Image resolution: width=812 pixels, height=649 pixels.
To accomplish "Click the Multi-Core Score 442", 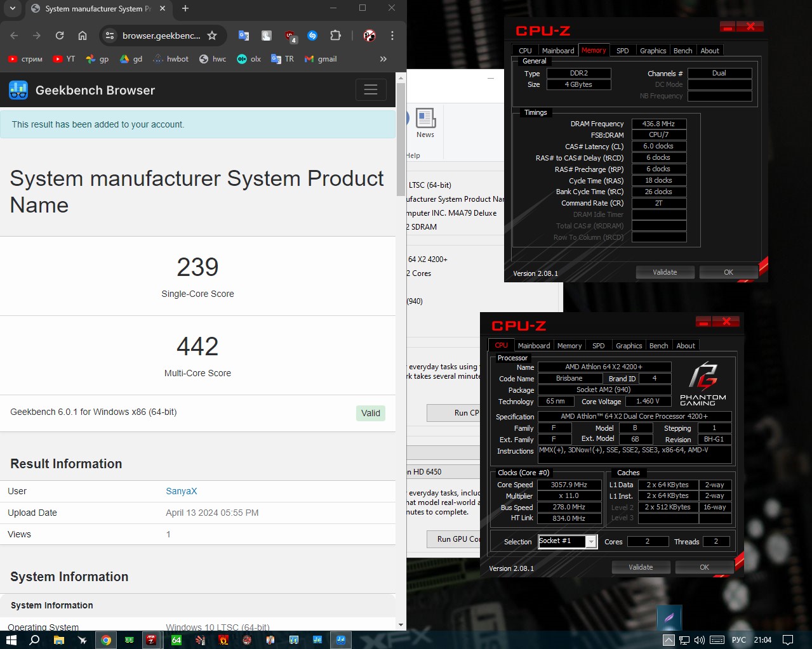I will (x=197, y=346).
